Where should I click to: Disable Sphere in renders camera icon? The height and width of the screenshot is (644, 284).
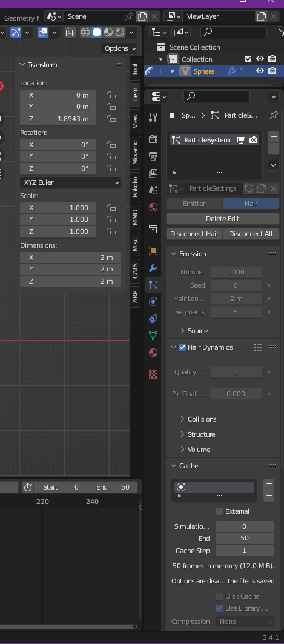272,71
